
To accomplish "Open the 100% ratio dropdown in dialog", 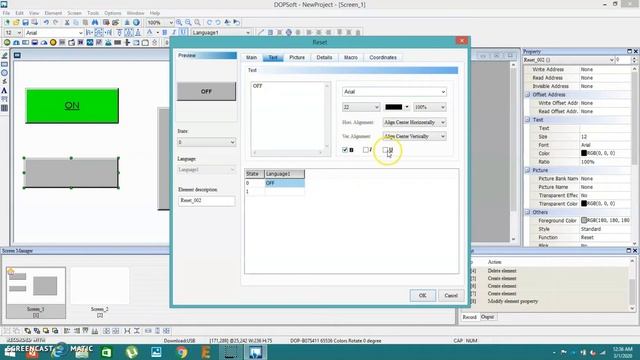I will coord(430,107).
